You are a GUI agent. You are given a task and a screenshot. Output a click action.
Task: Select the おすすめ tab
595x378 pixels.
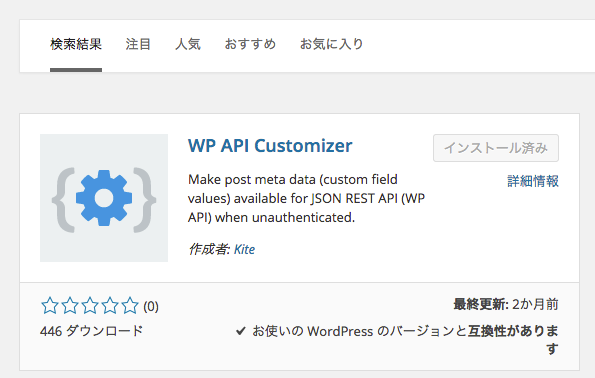coord(250,44)
